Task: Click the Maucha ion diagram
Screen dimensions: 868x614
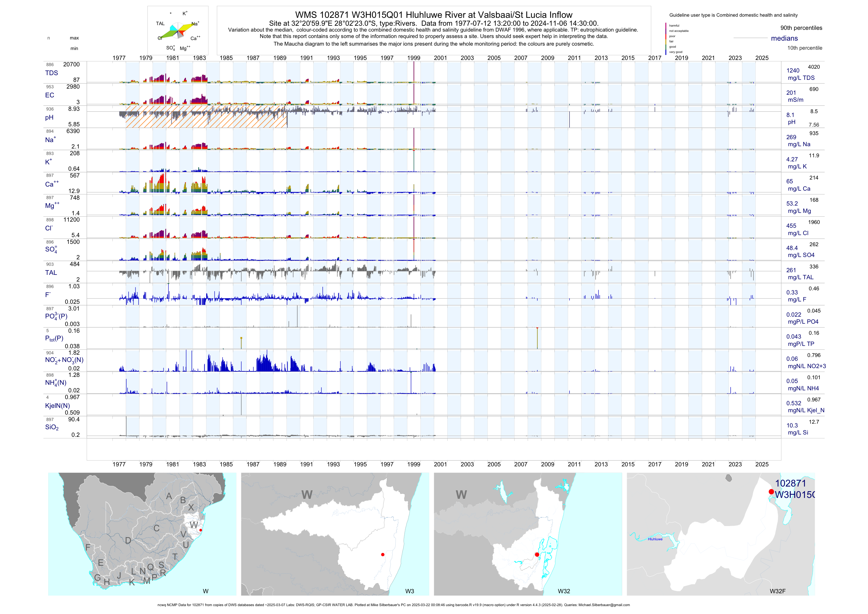Action: [x=178, y=31]
